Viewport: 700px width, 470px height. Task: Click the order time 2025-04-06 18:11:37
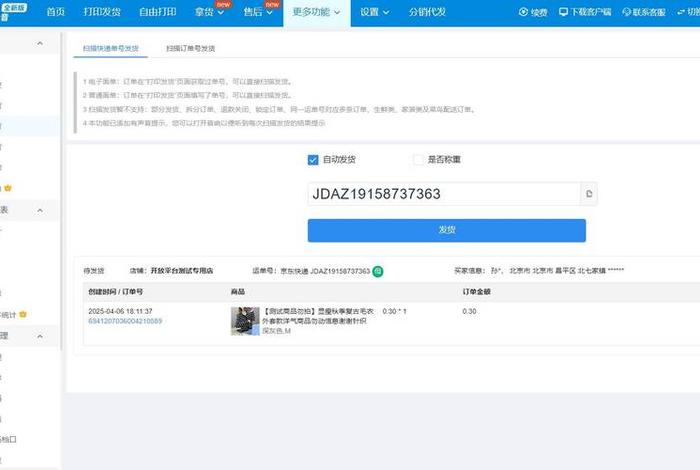point(120,311)
